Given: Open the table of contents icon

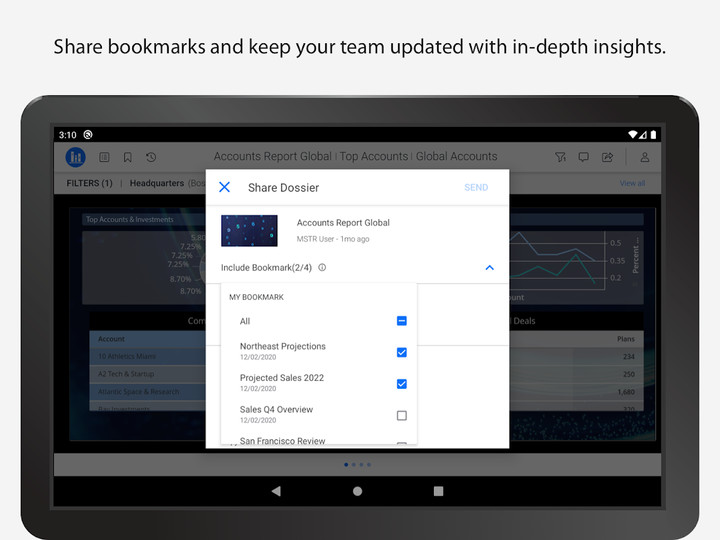Looking at the screenshot, I should (104, 158).
